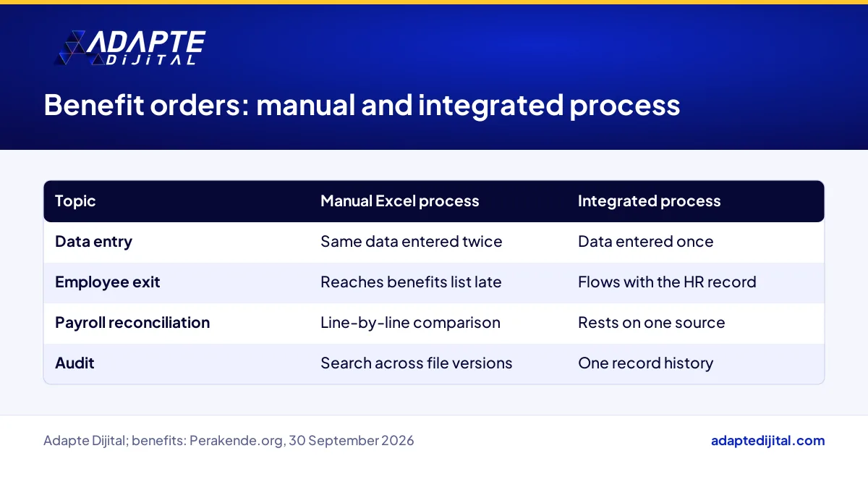Click the 'Search across file versions' cell
Viewport: 868px width, 477px height.
[x=416, y=363]
